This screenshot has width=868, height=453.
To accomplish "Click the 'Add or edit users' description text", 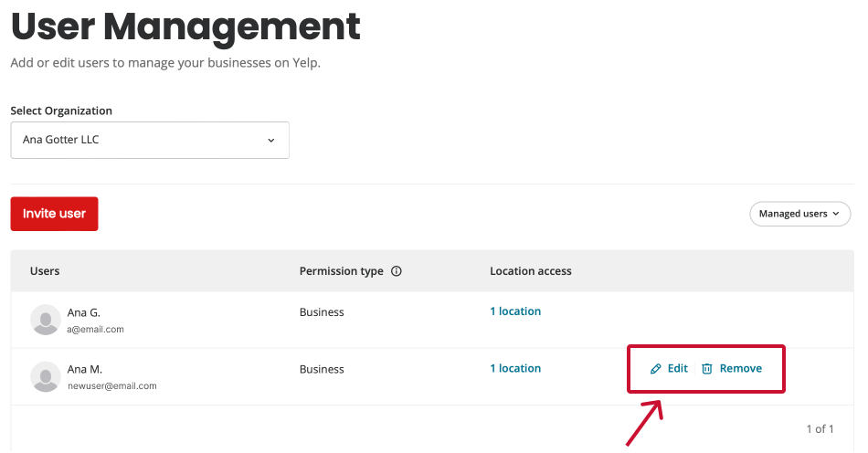I will point(165,63).
